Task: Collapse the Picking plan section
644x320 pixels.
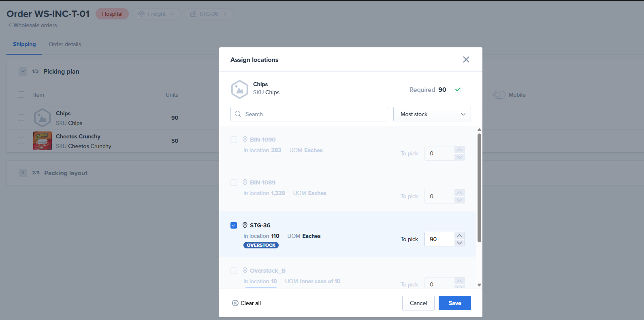Action: pyautogui.click(x=23, y=71)
